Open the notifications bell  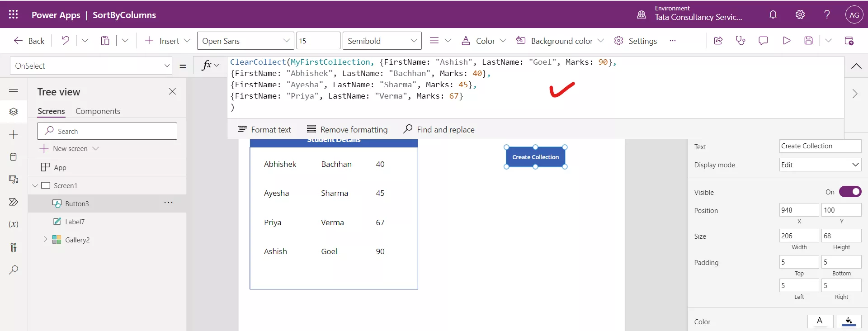click(x=773, y=14)
